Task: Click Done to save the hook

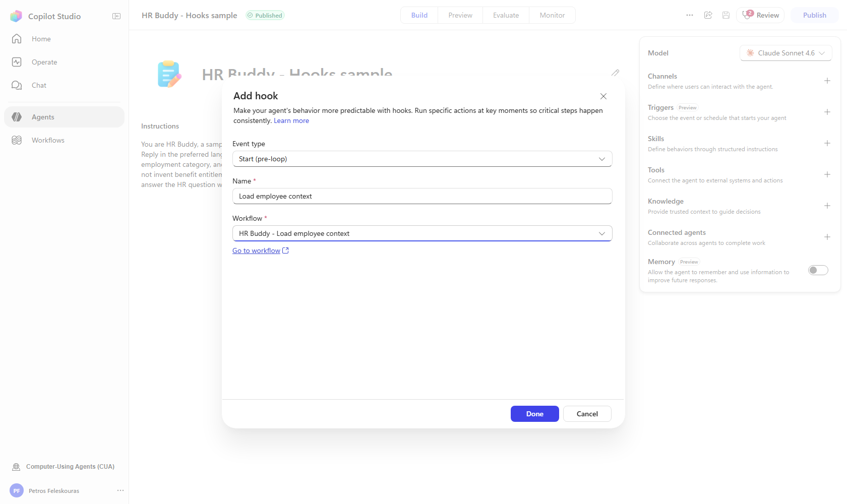Action: pos(535,414)
